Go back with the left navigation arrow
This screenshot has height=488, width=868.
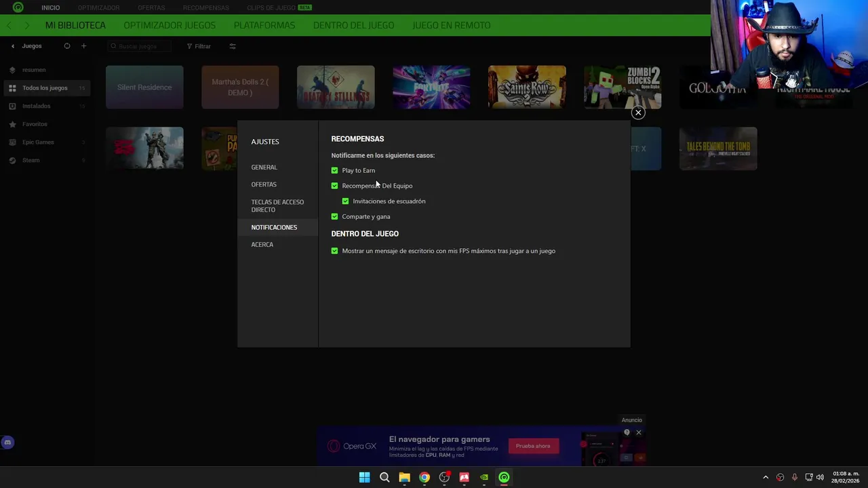pyautogui.click(x=9, y=25)
